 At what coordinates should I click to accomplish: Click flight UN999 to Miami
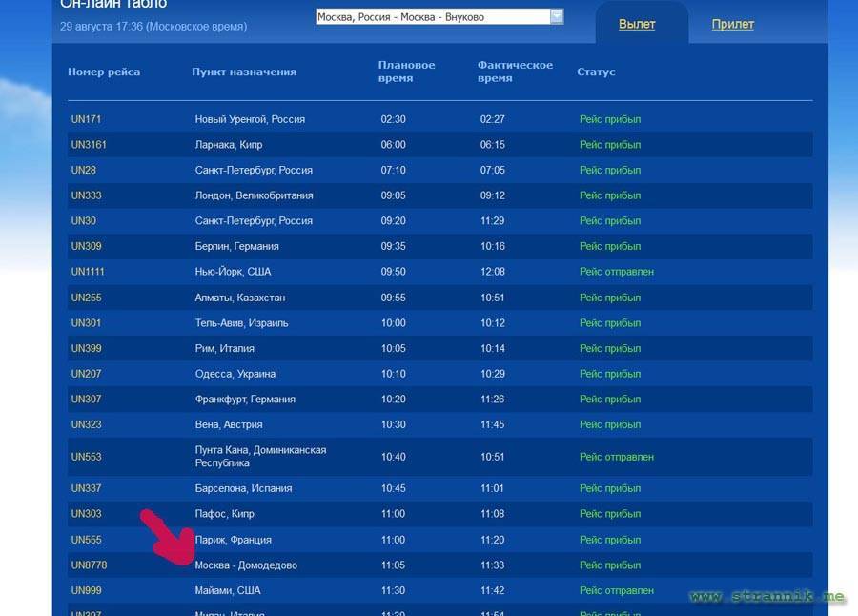[x=86, y=590]
